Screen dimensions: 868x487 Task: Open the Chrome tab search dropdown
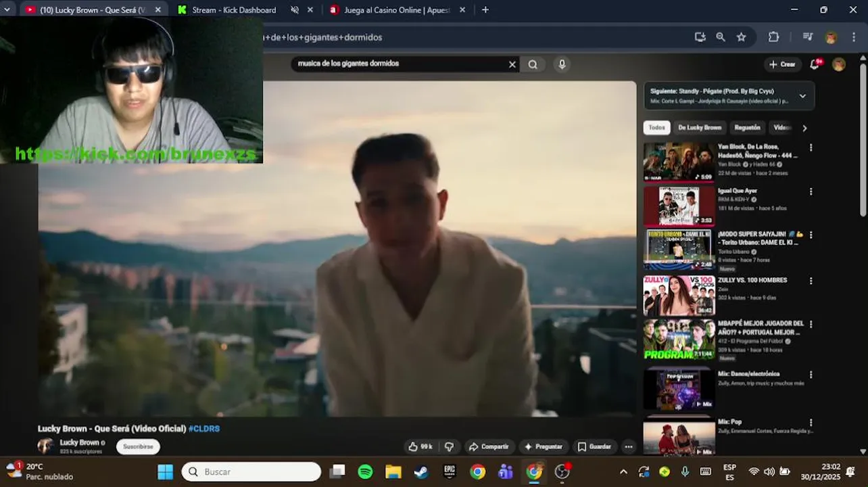tap(7, 10)
